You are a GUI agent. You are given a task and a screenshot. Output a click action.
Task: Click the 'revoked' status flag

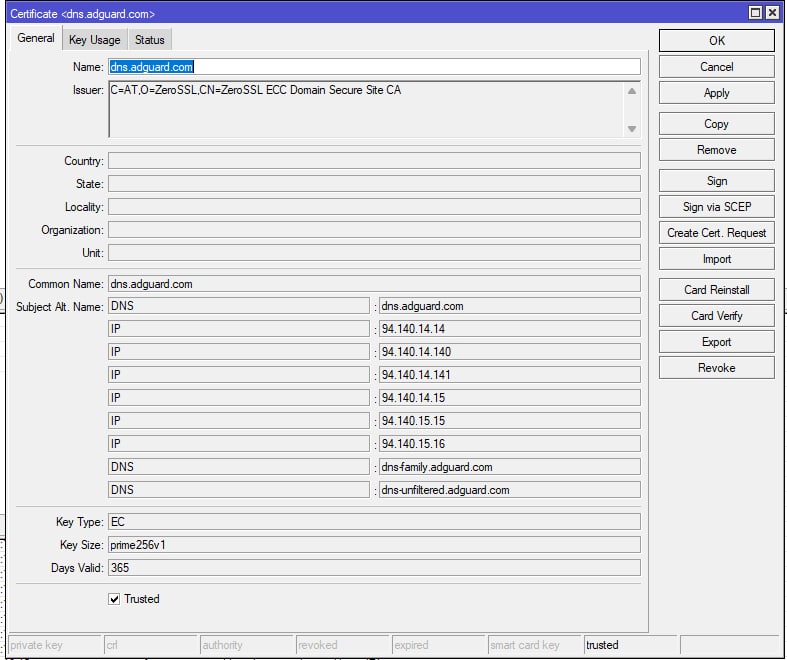pos(343,645)
